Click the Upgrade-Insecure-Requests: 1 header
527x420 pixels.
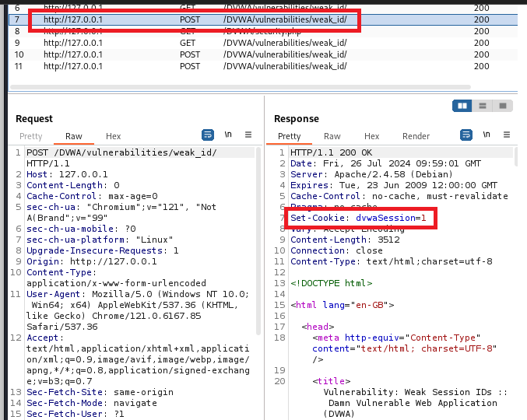click(103, 250)
